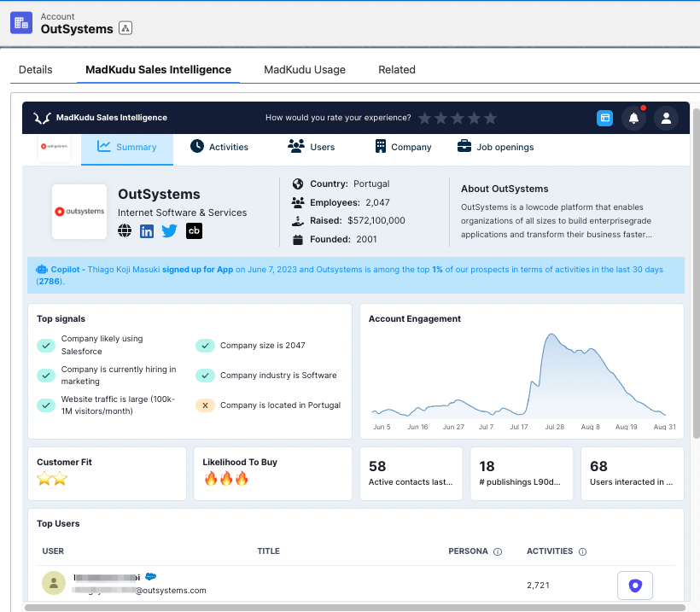Open the user profile icon
This screenshot has width=700, height=612.
(x=666, y=118)
